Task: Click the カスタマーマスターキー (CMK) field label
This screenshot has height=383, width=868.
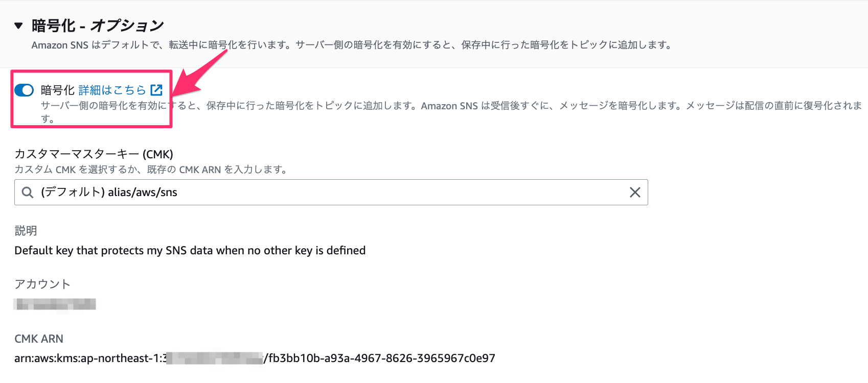Action: [94, 154]
